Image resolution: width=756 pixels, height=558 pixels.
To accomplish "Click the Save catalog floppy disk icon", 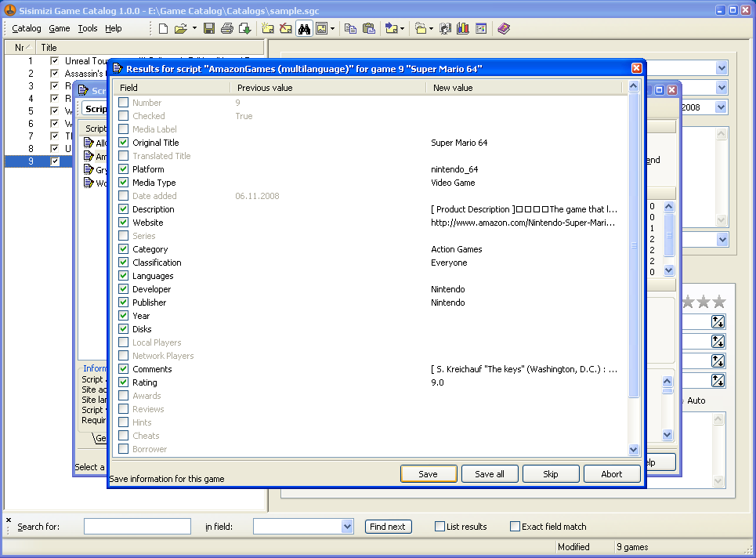I will click(x=209, y=29).
